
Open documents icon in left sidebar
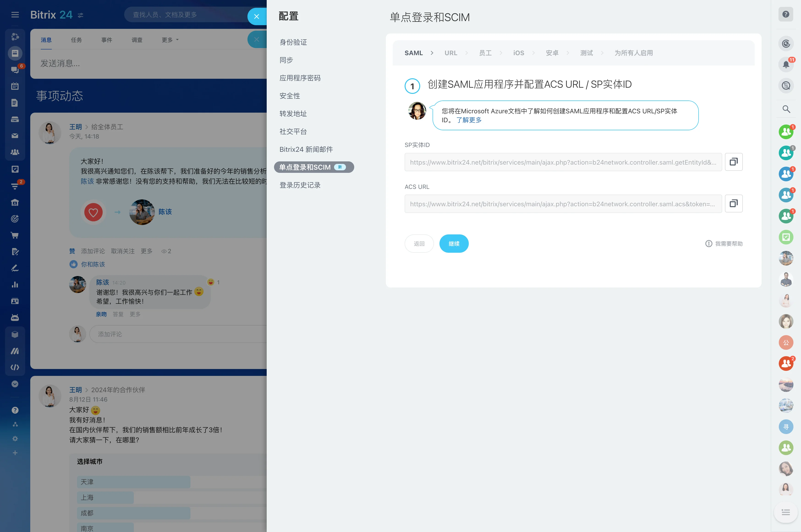pyautogui.click(x=15, y=103)
